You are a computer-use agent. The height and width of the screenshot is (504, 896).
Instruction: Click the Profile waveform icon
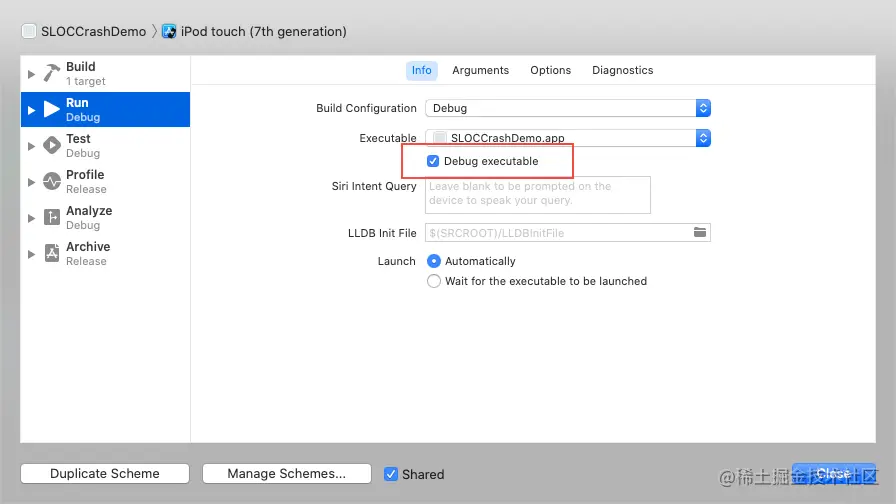click(52, 181)
